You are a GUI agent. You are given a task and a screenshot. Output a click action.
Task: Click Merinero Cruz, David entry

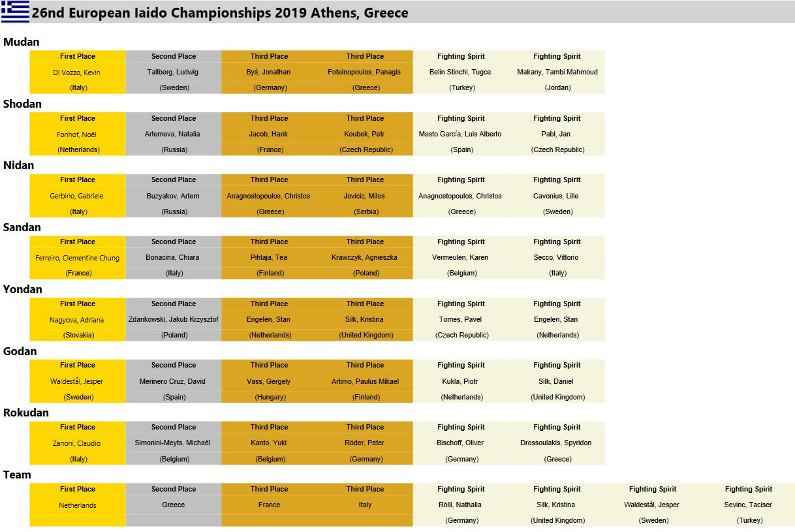pos(173,381)
